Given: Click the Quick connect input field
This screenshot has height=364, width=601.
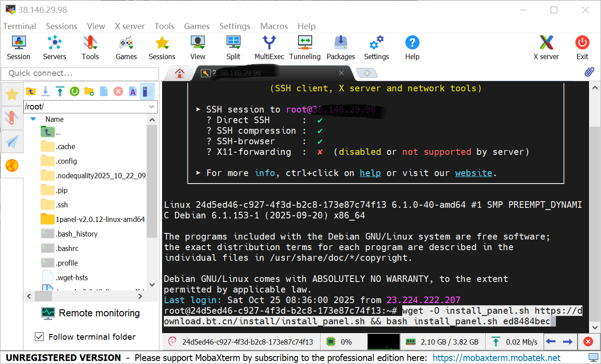Looking at the screenshot, I should (x=80, y=73).
